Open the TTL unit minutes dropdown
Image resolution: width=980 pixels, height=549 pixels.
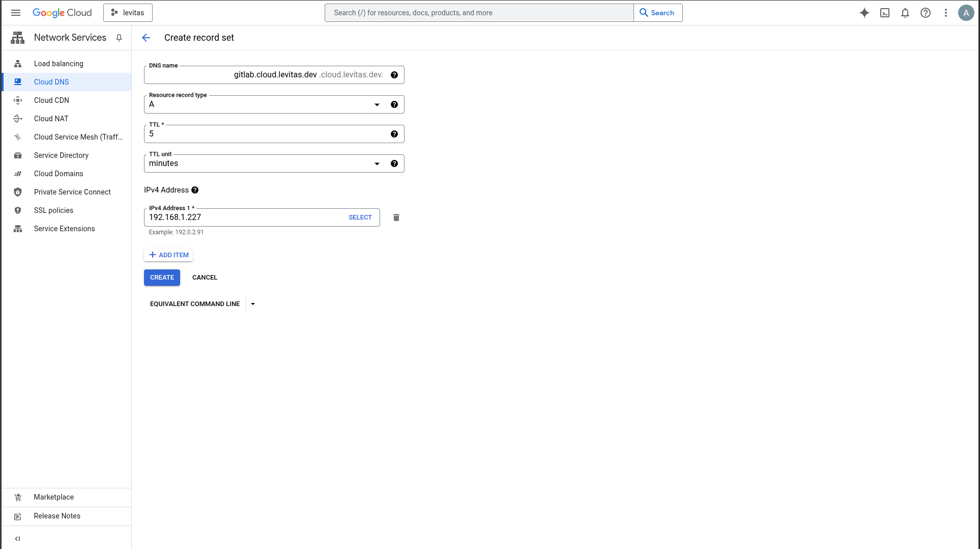(x=274, y=163)
